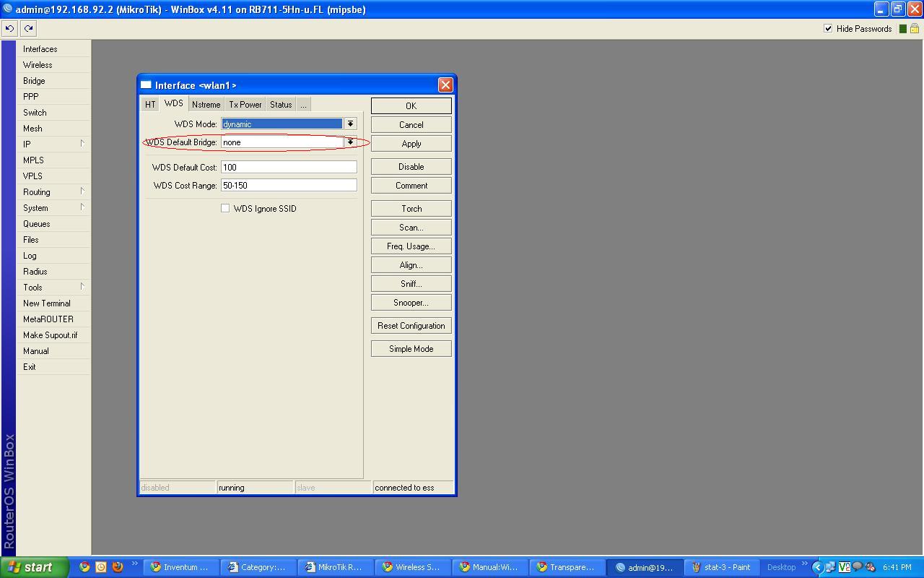Click the Windows Start button
This screenshot has width=924, height=578.
tap(35, 567)
